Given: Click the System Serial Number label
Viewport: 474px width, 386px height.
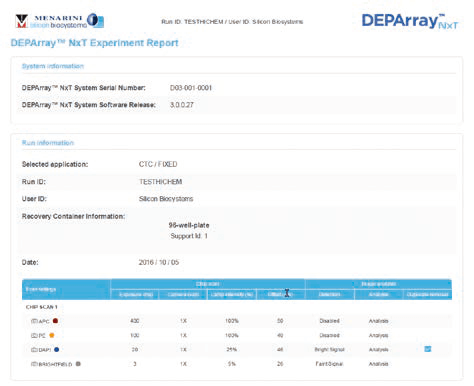Looking at the screenshot, I should [84, 88].
